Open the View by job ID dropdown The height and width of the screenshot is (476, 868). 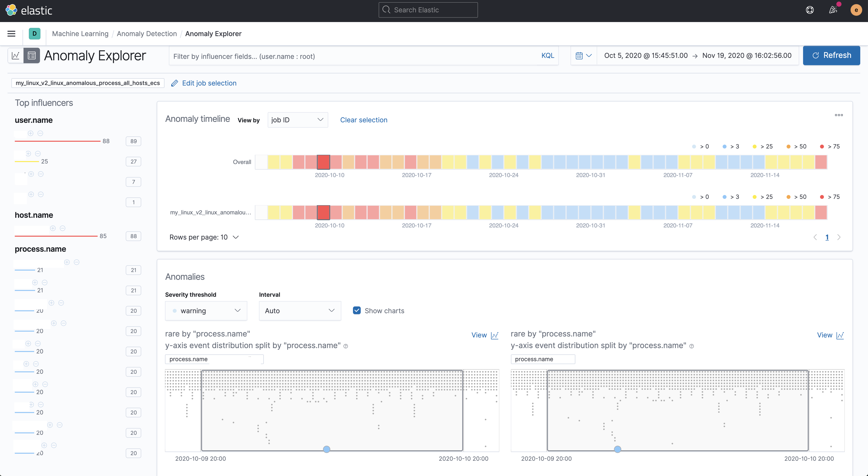297,120
